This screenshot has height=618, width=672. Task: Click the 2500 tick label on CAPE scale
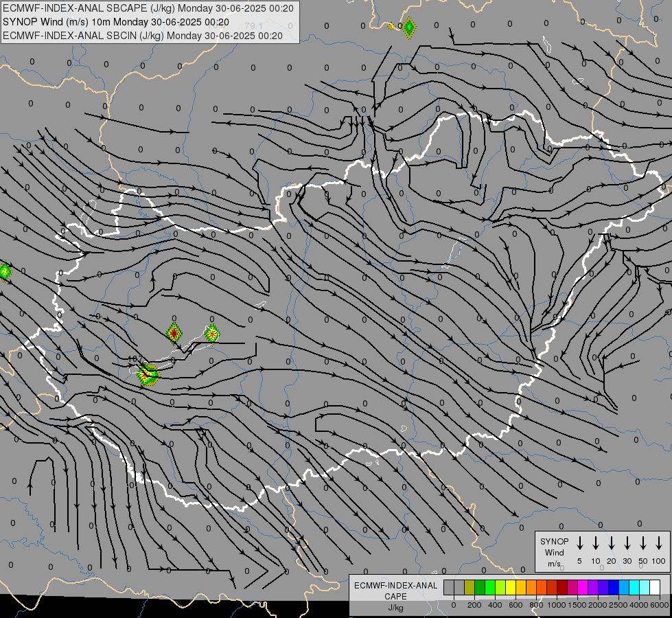(618, 605)
